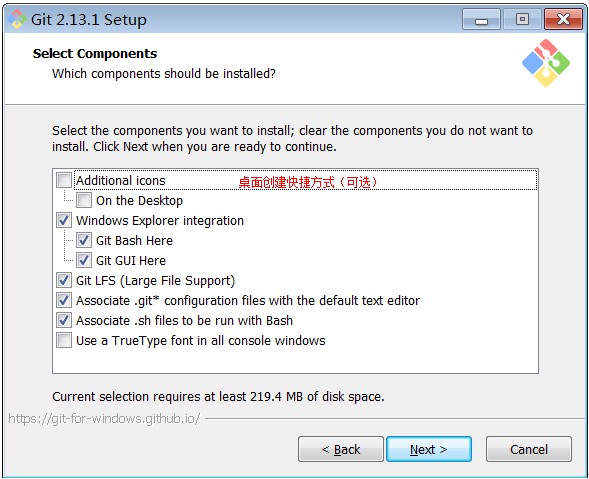
Task: Click the Git logo in the title bar
Action: tap(17, 19)
